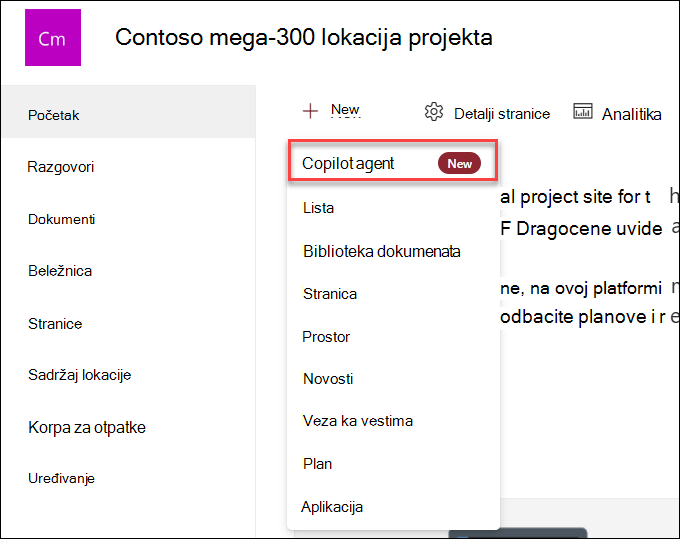
Task: Click the Cm site logo tile
Action: click(53, 38)
